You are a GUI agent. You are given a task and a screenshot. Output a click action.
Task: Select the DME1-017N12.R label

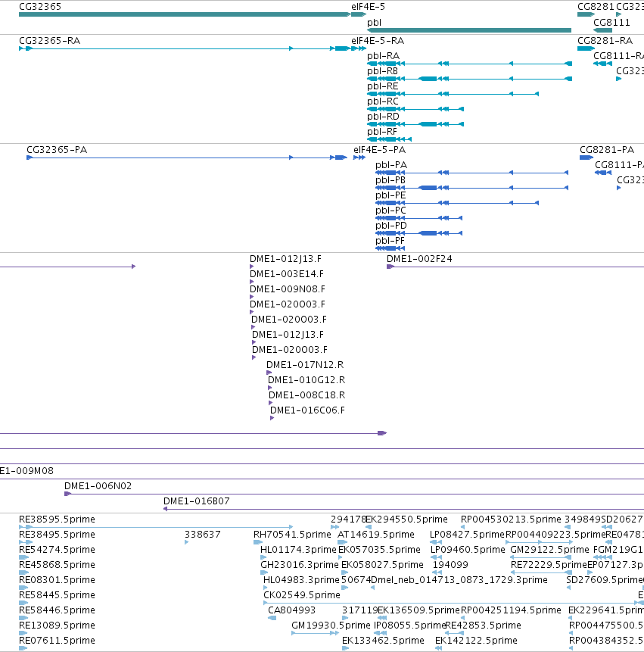coord(305,365)
